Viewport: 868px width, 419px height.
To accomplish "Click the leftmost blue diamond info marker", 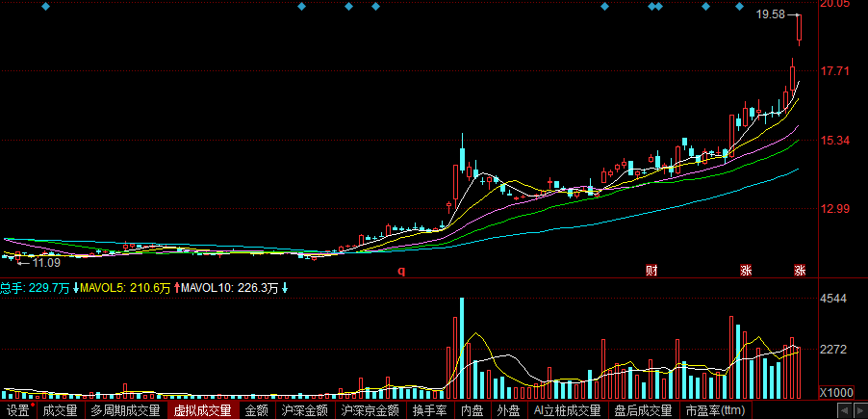I will pyautogui.click(x=45, y=7).
